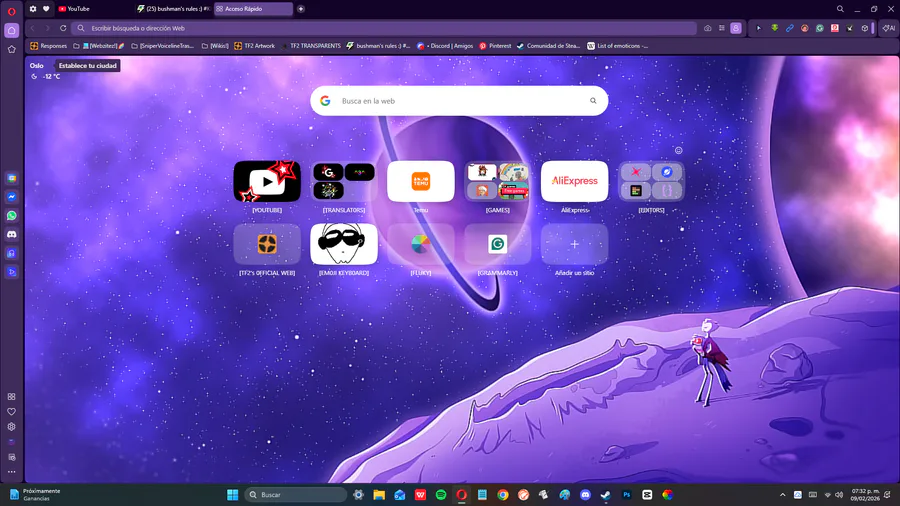Viewport: 900px width, 506px height.
Task: Open the List of emoticons bookmark
Action: [618, 46]
